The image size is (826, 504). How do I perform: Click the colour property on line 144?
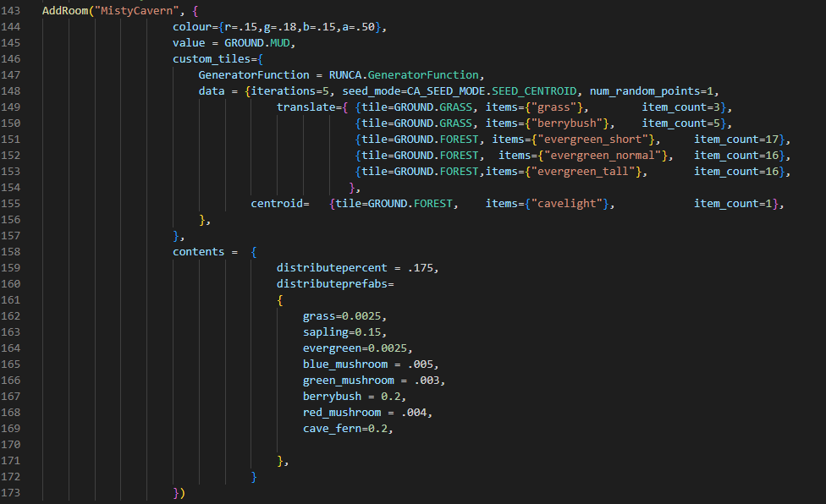[x=192, y=27]
